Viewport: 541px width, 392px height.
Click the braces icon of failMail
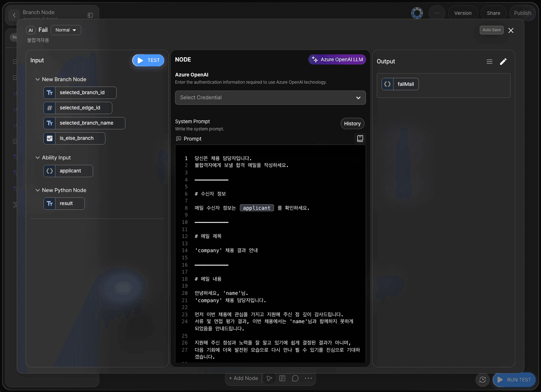click(x=387, y=84)
